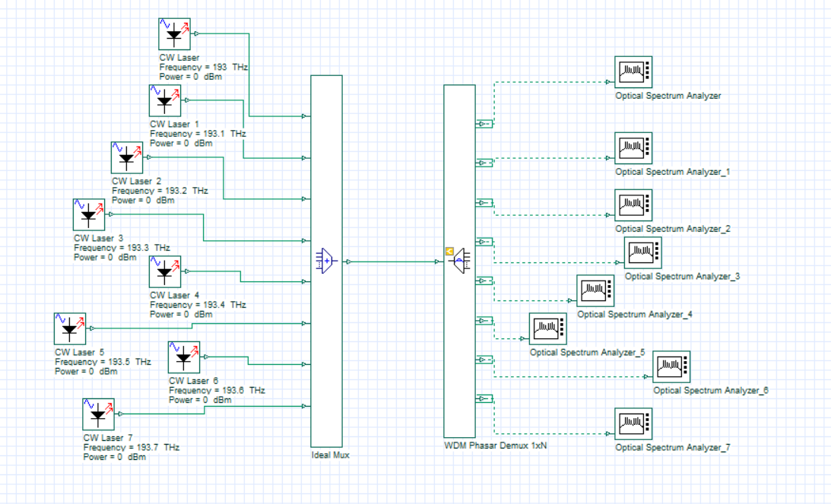The height and width of the screenshot is (504, 831).
Task: Open the first Optical Spectrum Analyzer icon
Action: pyautogui.click(x=633, y=72)
